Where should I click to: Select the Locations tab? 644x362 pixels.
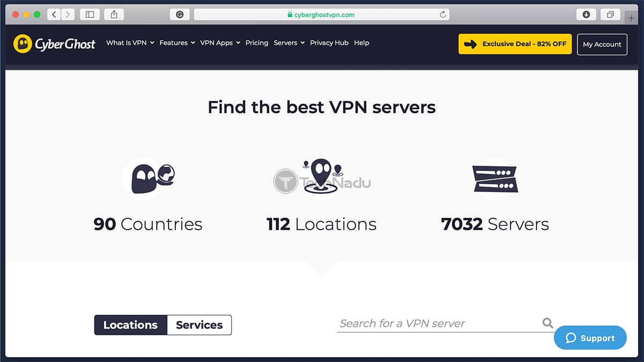131,325
